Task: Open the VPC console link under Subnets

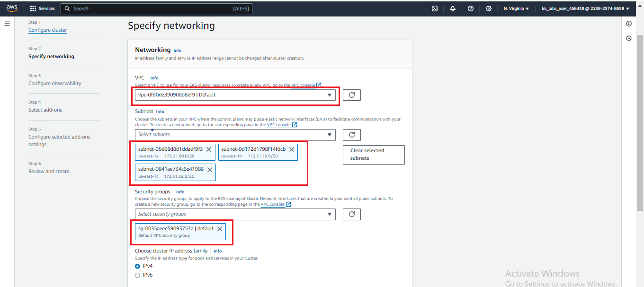Action: (x=279, y=124)
